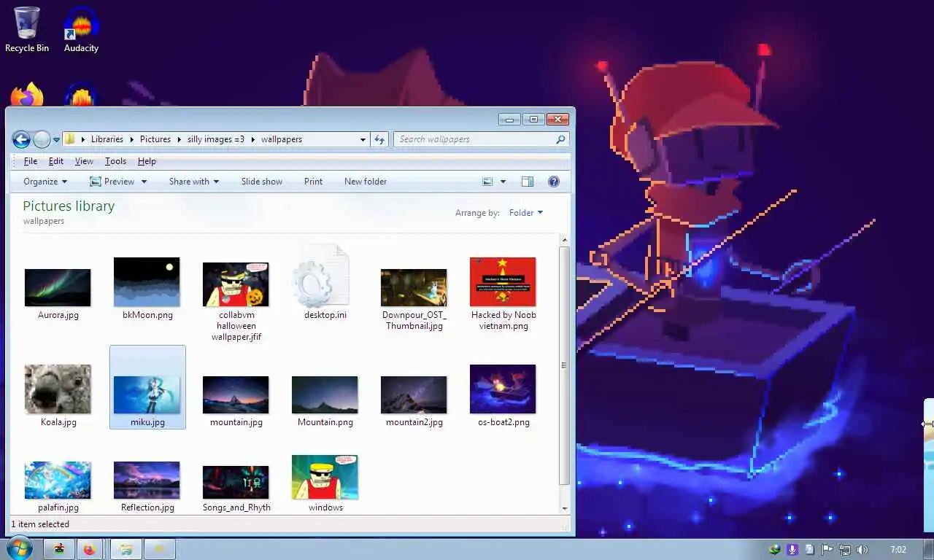This screenshot has width=934, height=560.
Task: Click the Search wallpapers field
Action: click(x=481, y=139)
